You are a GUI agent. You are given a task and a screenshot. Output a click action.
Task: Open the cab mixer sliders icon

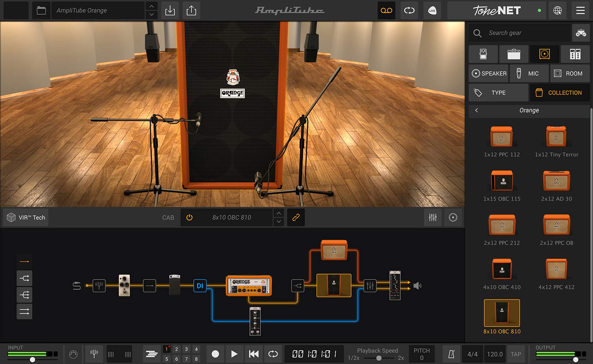click(x=433, y=218)
